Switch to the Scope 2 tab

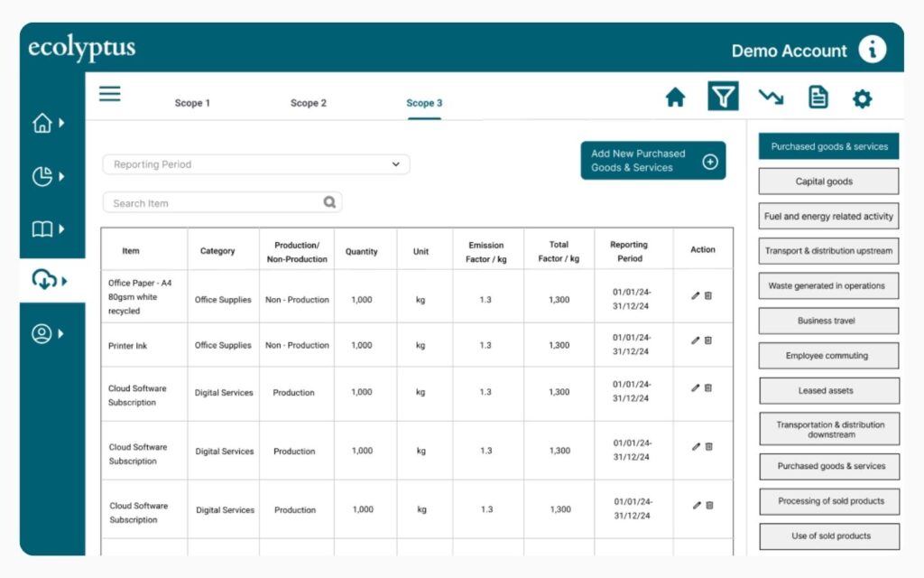[x=309, y=103]
